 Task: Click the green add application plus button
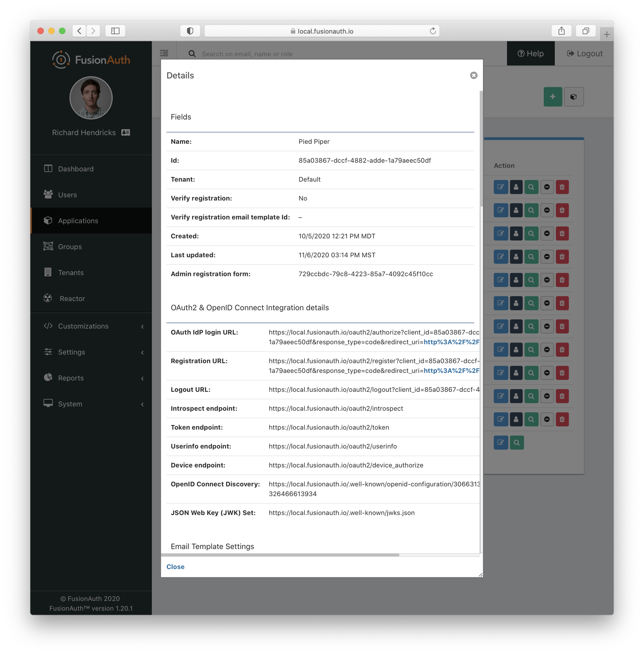click(x=553, y=97)
